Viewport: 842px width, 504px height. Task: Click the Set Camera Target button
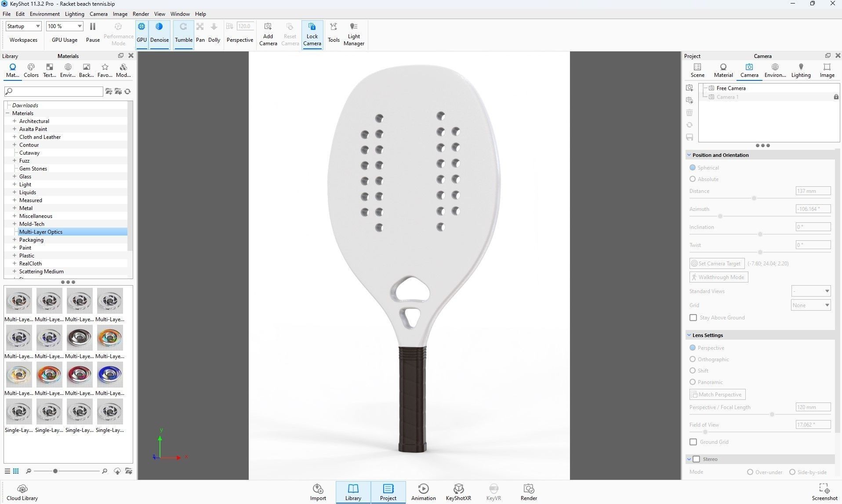[x=717, y=263]
